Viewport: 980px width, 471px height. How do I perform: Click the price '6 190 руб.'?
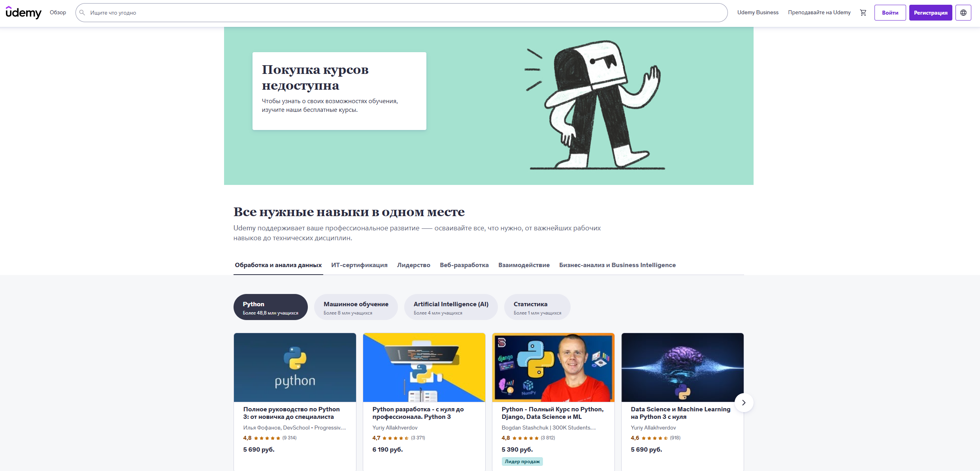pos(387,450)
